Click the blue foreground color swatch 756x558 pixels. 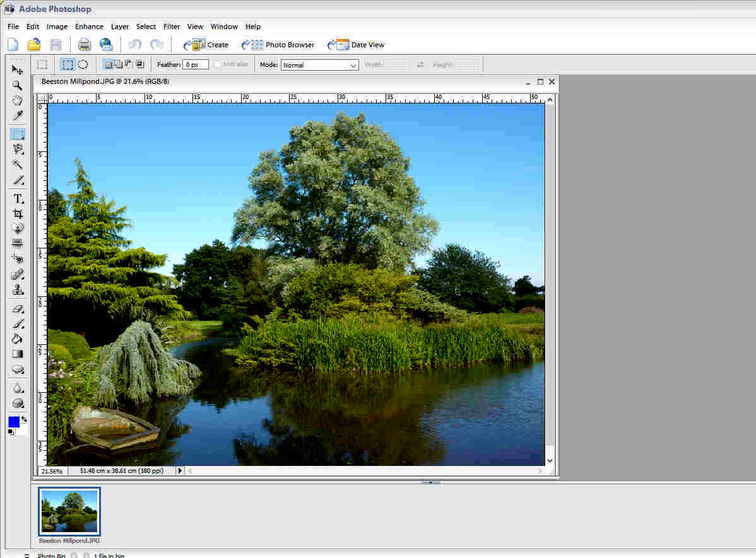click(x=14, y=422)
